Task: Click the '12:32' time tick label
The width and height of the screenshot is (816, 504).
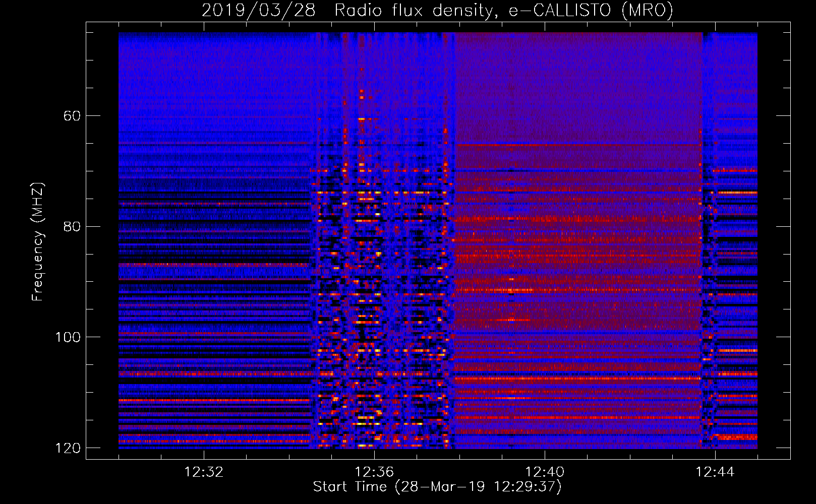Action: (x=204, y=472)
